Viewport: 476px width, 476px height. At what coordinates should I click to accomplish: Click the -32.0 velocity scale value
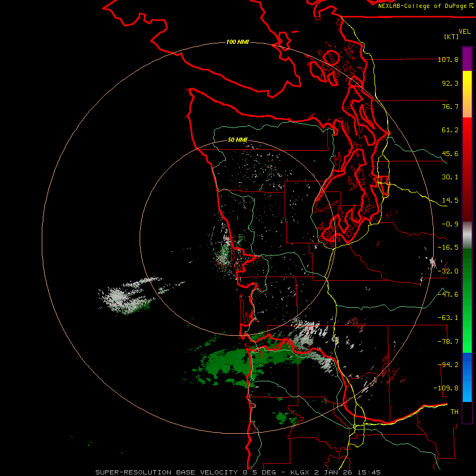pos(448,271)
